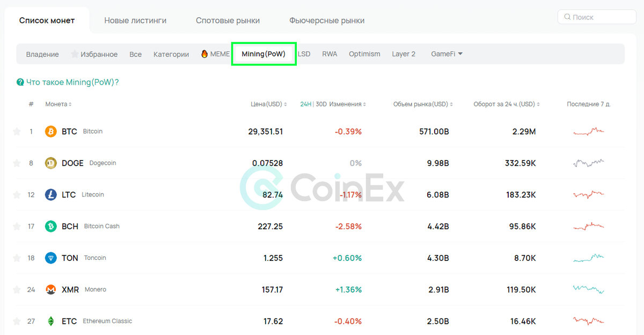Screen dimensions: 644x335
Task: Click the search magnifier icon
Action: coord(567,17)
